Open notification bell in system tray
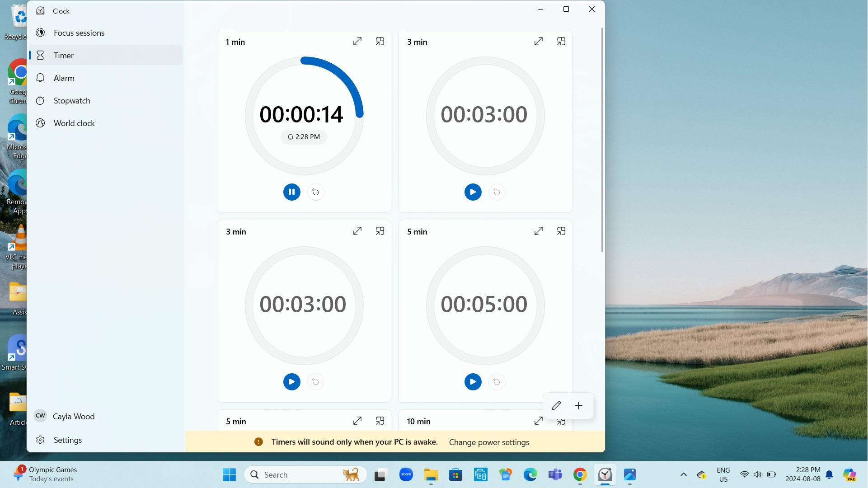Viewport: 868px width, 488px height. pos(830,474)
